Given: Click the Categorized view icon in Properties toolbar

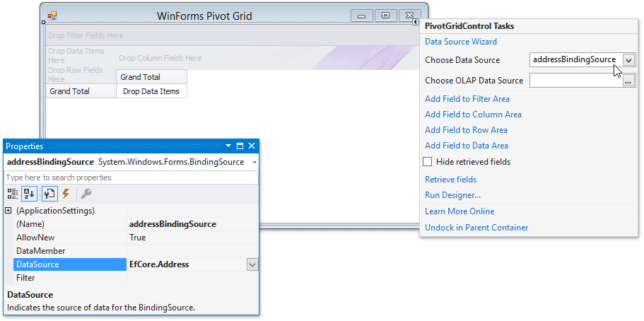Looking at the screenshot, I should click(13, 194).
